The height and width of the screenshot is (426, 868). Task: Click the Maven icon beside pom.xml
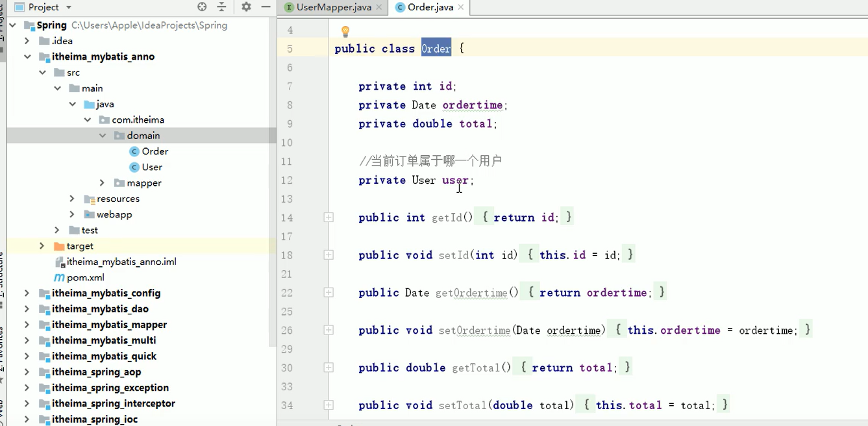tap(59, 277)
